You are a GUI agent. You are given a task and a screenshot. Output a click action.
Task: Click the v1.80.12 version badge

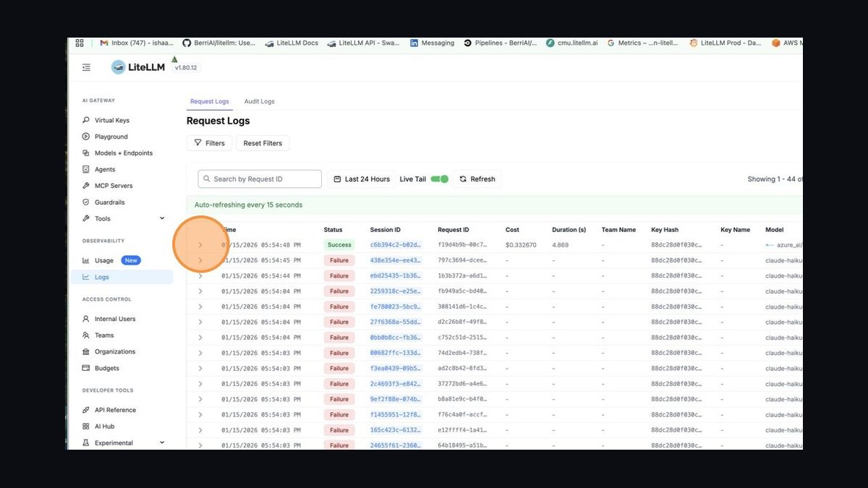pos(186,67)
